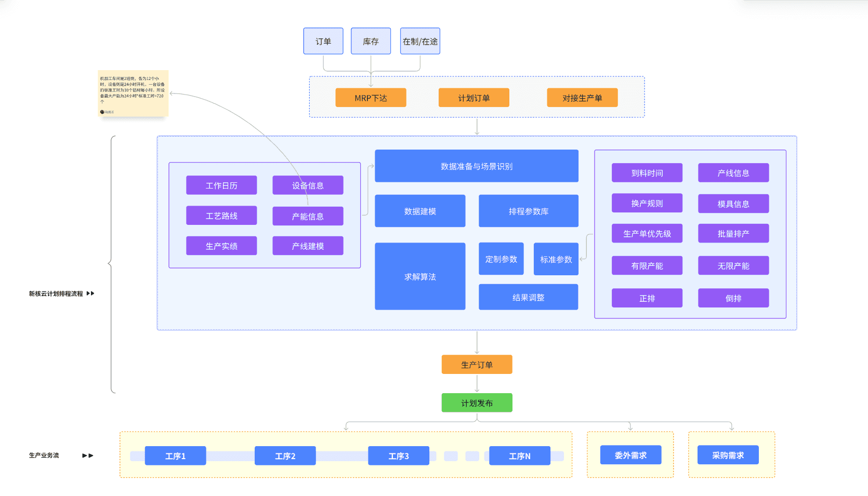Select the 正排 purple block
The image size is (868, 496).
click(x=647, y=298)
